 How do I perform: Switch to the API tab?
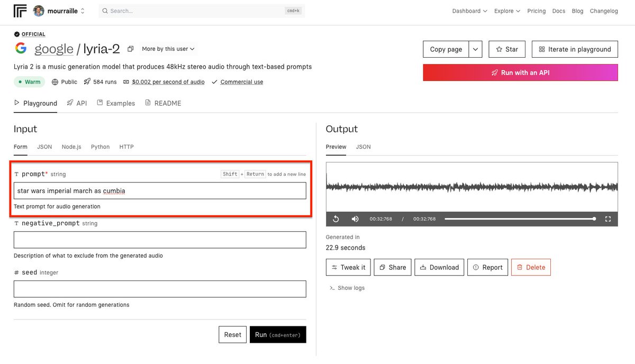click(x=77, y=103)
